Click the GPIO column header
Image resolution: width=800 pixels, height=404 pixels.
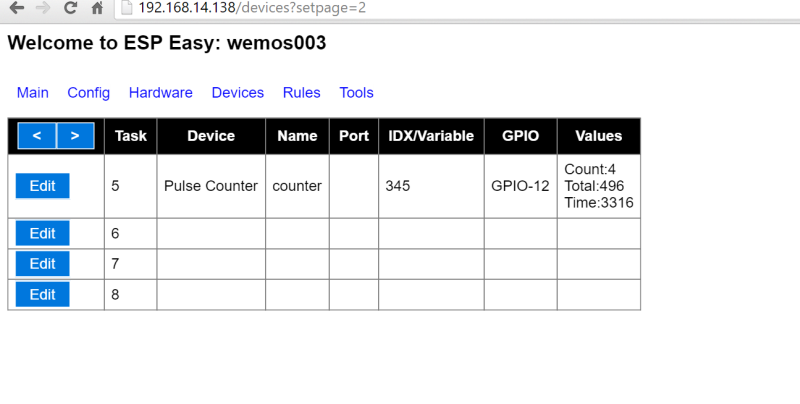click(521, 136)
